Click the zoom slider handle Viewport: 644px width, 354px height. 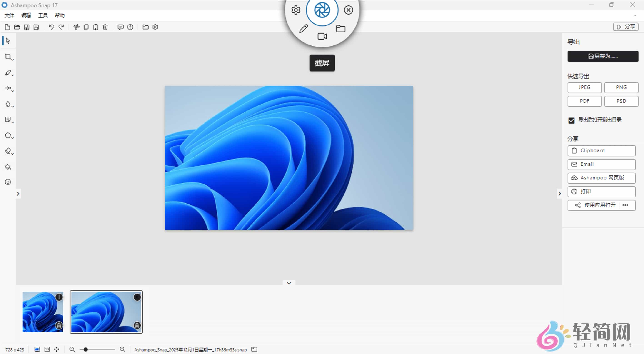coord(85,349)
